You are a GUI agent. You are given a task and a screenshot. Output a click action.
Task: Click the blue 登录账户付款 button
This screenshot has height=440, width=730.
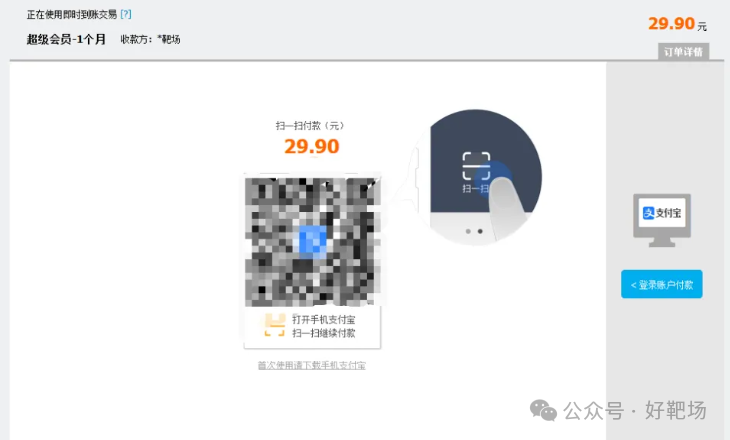tap(662, 284)
